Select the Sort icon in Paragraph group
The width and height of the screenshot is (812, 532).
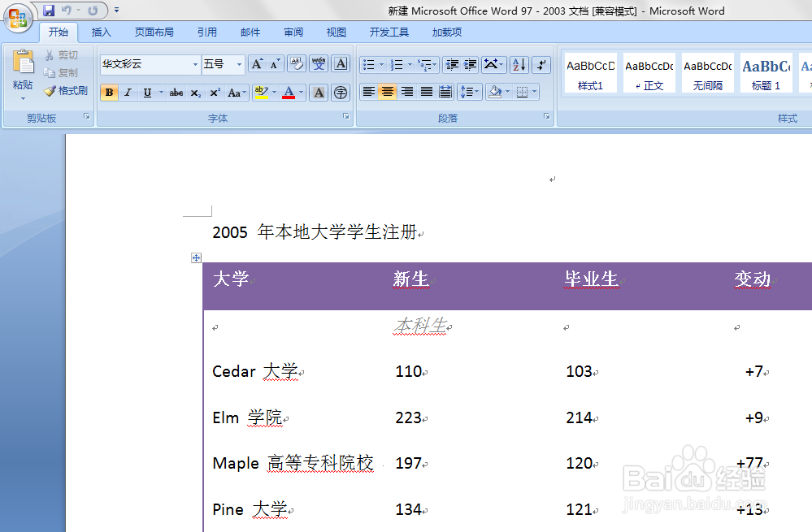[x=519, y=63]
